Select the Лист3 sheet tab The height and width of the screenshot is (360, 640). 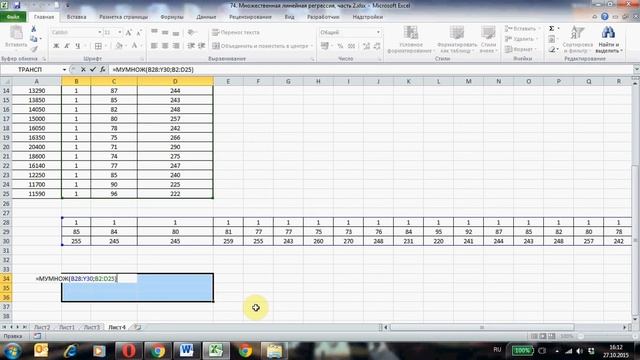tap(91, 327)
